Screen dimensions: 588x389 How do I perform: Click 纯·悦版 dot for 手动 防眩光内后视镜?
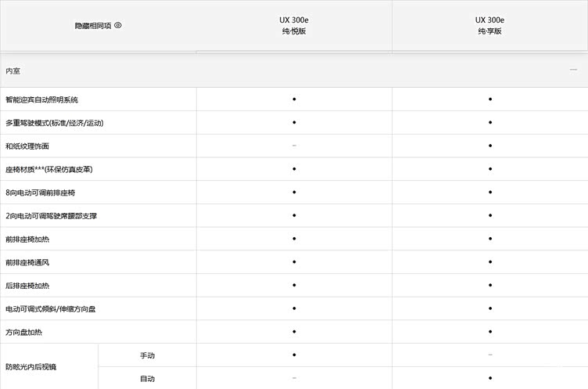(x=294, y=355)
